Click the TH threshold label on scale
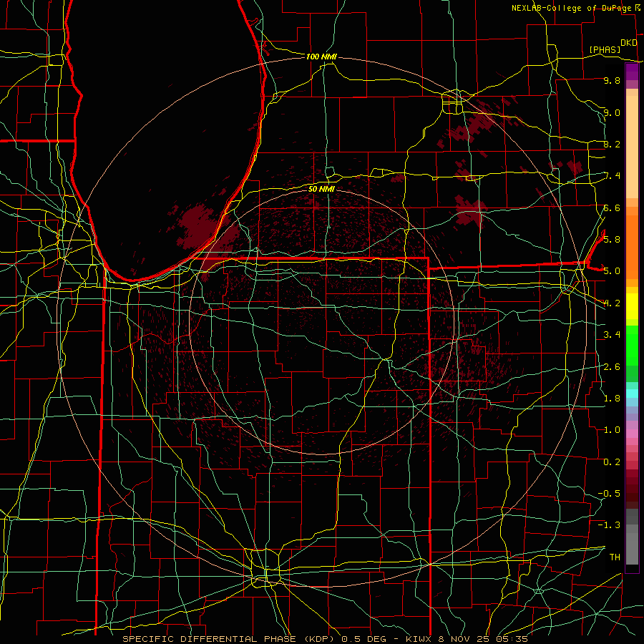 tap(615, 557)
